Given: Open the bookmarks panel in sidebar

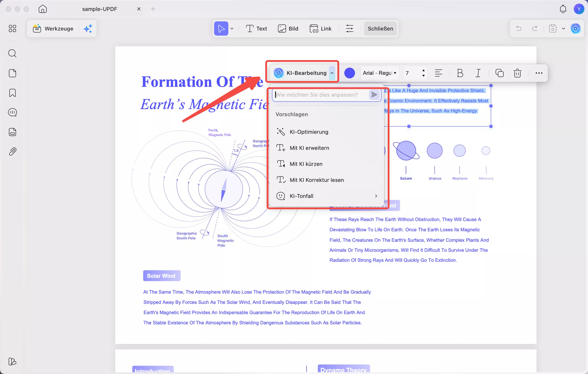Looking at the screenshot, I should [x=12, y=93].
